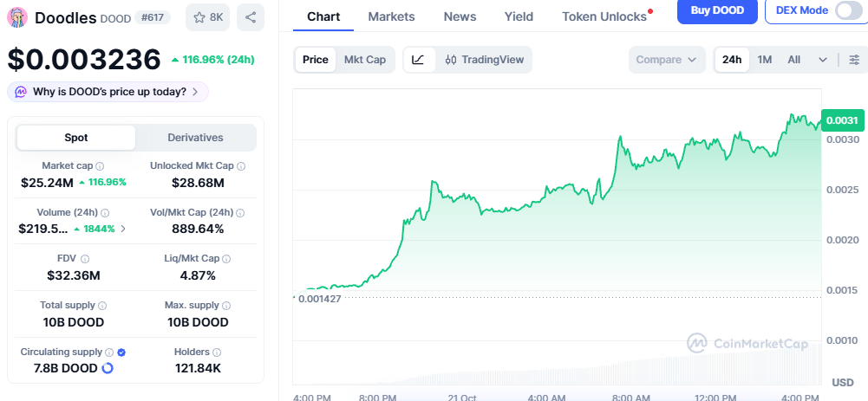868x401 pixels.
Task: Switch chart to Mkt Cap view
Action: coord(365,60)
